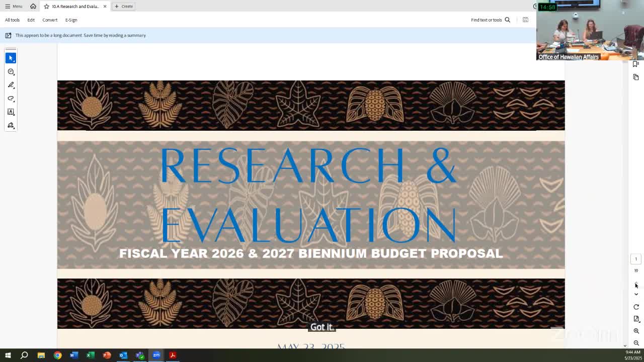This screenshot has height=362, width=644.
Task: Click the current page number box
Action: pyautogui.click(x=636, y=259)
